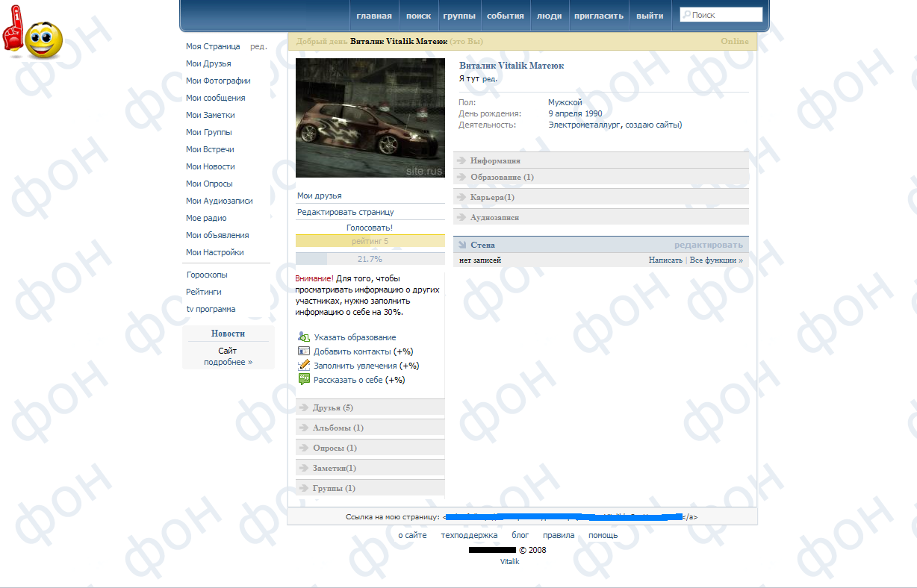Image resolution: width=917 pixels, height=588 pixels.
Task: Open tv программа in sidebar
Action: [211, 309]
